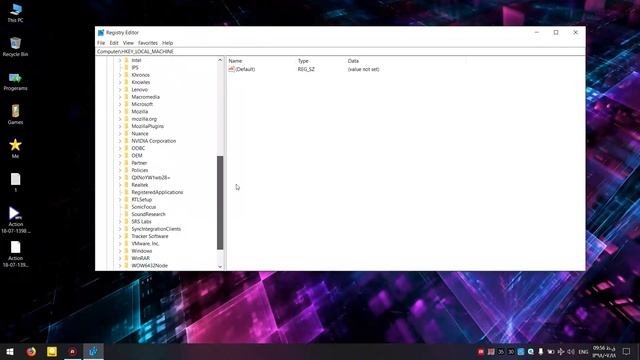
Task: Select the Action play-arrow desktop shortcut
Action: [x=16, y=220]
